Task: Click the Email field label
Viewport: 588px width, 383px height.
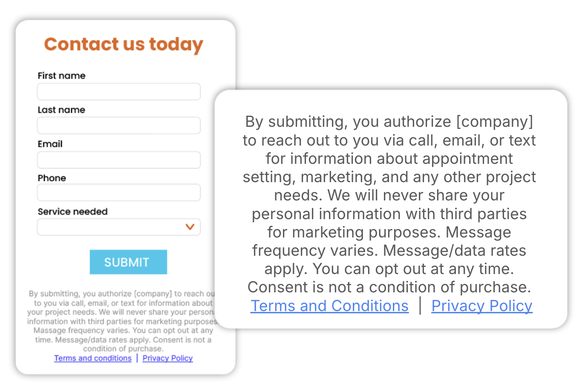Action: [x=50, y=144]
